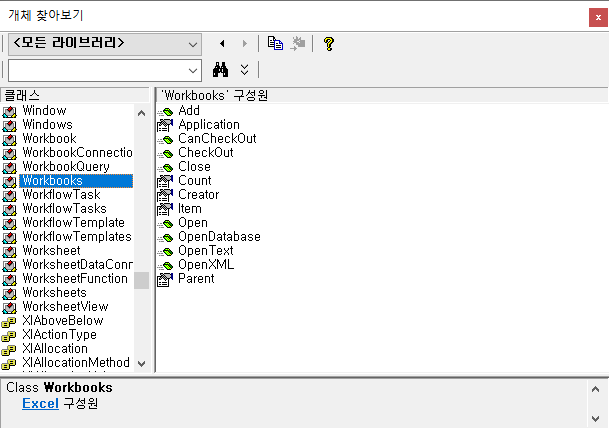Select the WorkflowTemplates class
Viewport: 609px width, 429px height.
(x=77, y=236)
